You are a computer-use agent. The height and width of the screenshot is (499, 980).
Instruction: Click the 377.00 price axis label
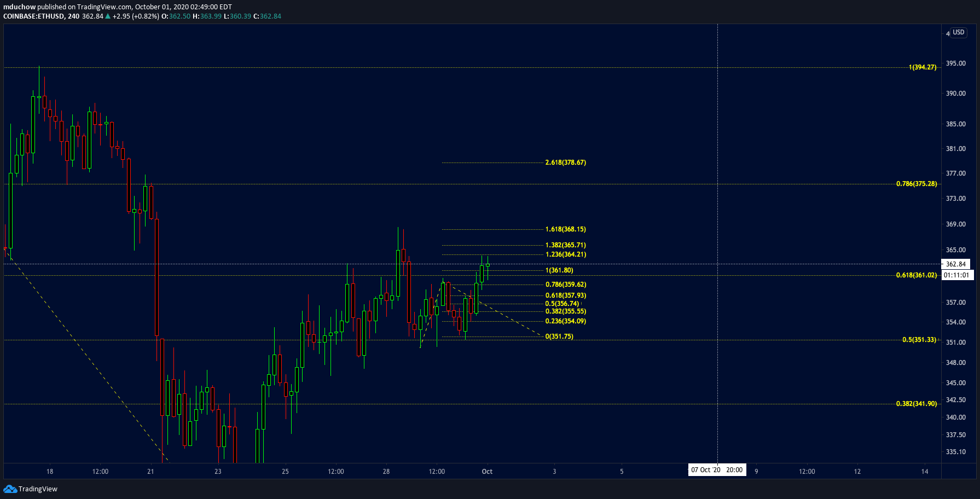(x=956, y=173)
